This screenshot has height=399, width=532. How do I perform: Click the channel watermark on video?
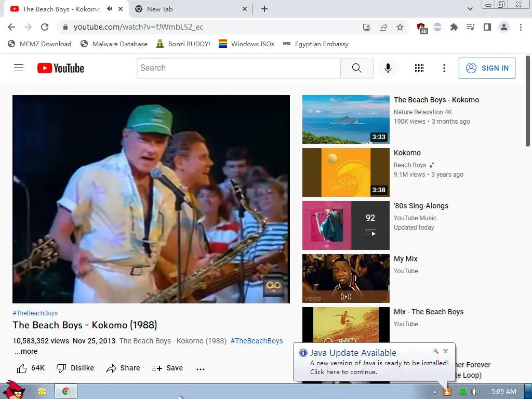pyautogui.click(x=273, y=287)
